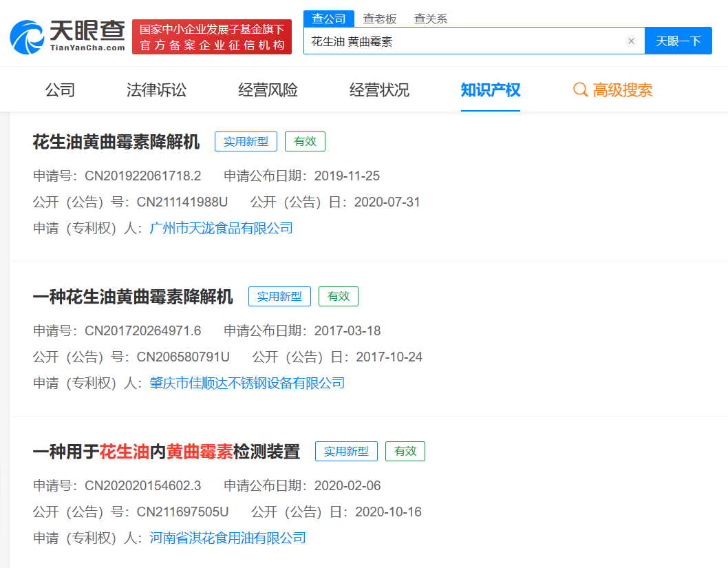Screen dimensions: 728x568
Task: Switch to the 查公司 search tab
Action: click(329, 19)
